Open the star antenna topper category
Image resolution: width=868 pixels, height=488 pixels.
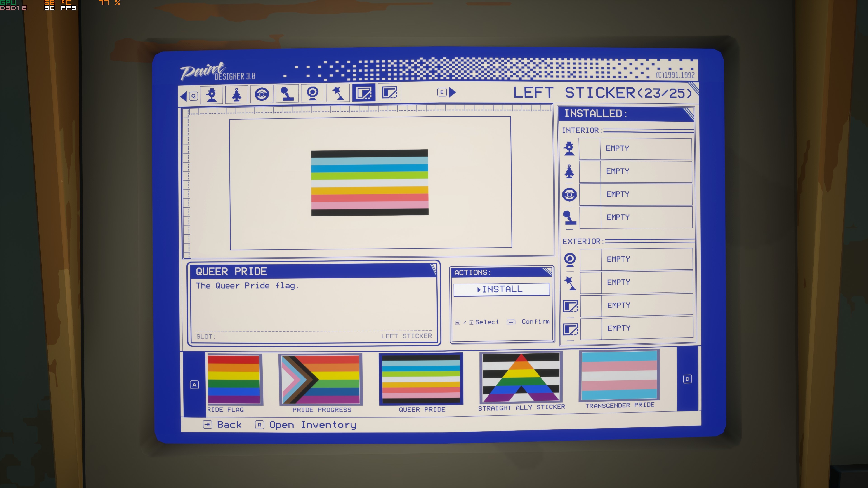click(x=338, y=93)
